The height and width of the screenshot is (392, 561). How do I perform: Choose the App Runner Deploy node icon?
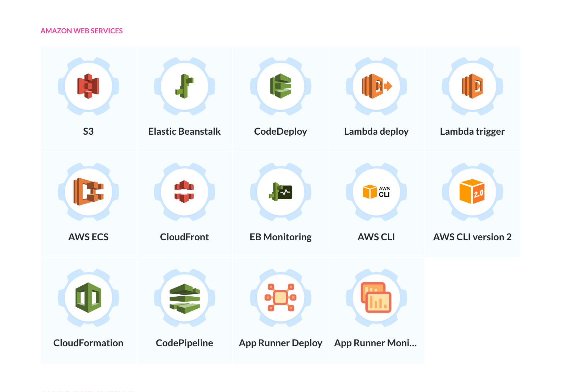coord(280,297)
